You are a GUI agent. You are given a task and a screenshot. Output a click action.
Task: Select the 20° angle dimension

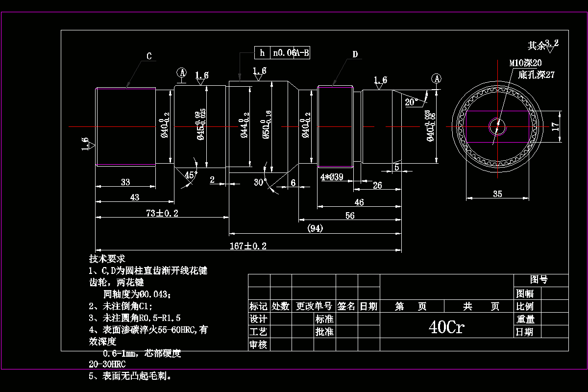tap(412, 102)
